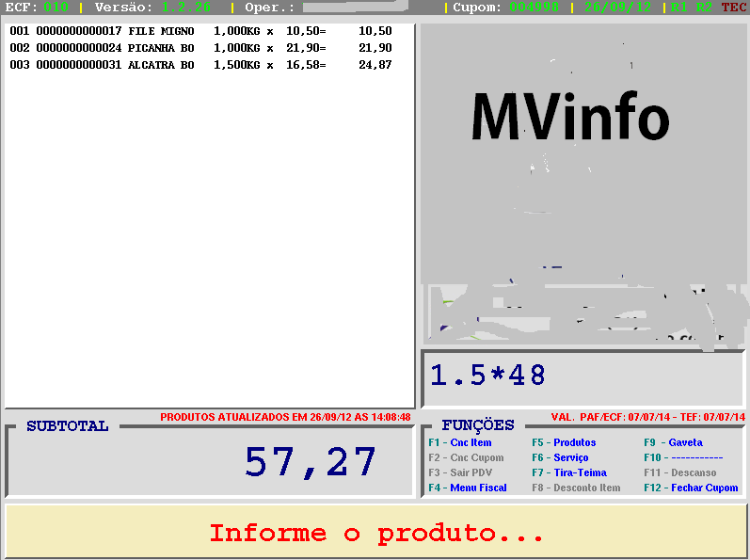Viewport: 750px width, 560px height.
Task: Click PRODUTOS ATUALIZADOS EM timestamp message
Action: tap(285, 417)
